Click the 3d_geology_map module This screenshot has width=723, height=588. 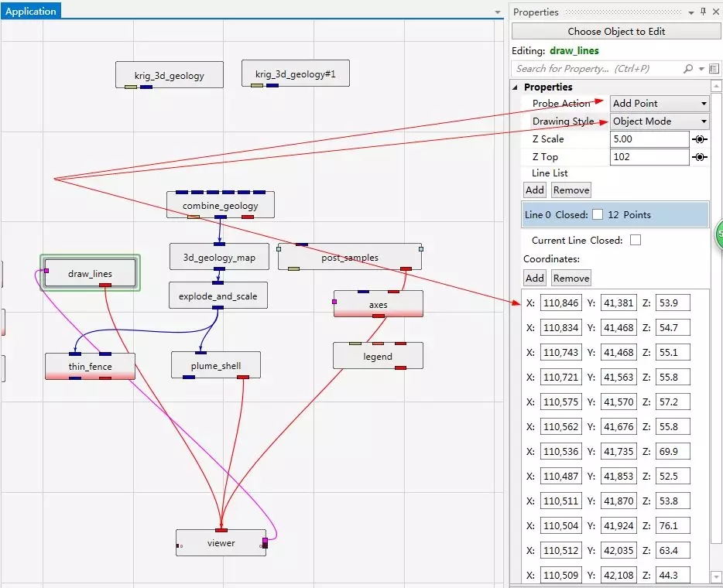pyautogui.click(x=220, y=257)
